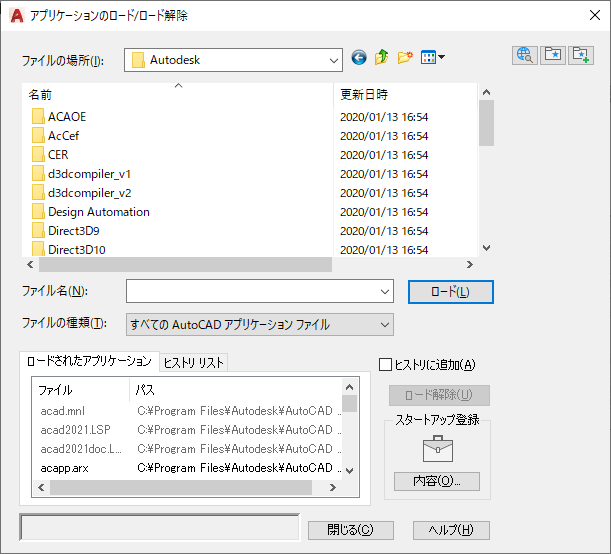Create a new folder icon
The image size is (611, 554).
click(x=405, y=58)
